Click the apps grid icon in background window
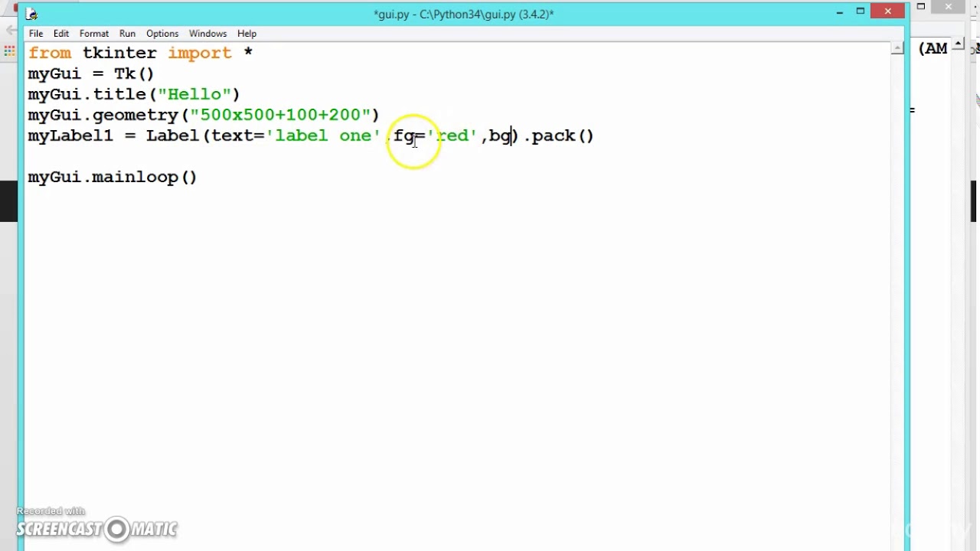The height and width of the screenshot is (551, 980). [9, 51]
